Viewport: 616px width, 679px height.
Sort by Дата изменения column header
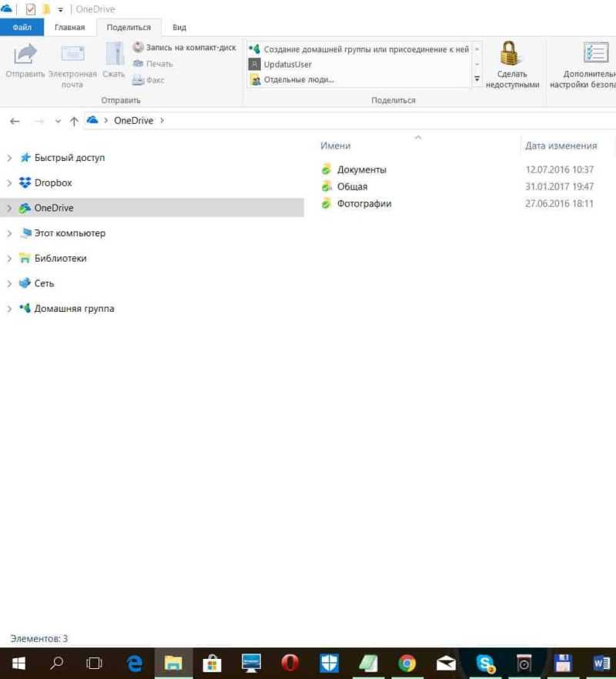click(561, 146)
